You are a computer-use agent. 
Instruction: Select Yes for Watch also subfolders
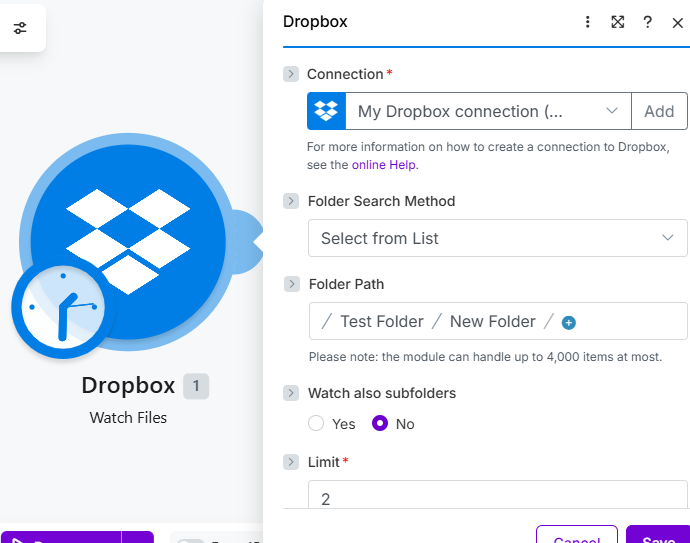(316, 423)
